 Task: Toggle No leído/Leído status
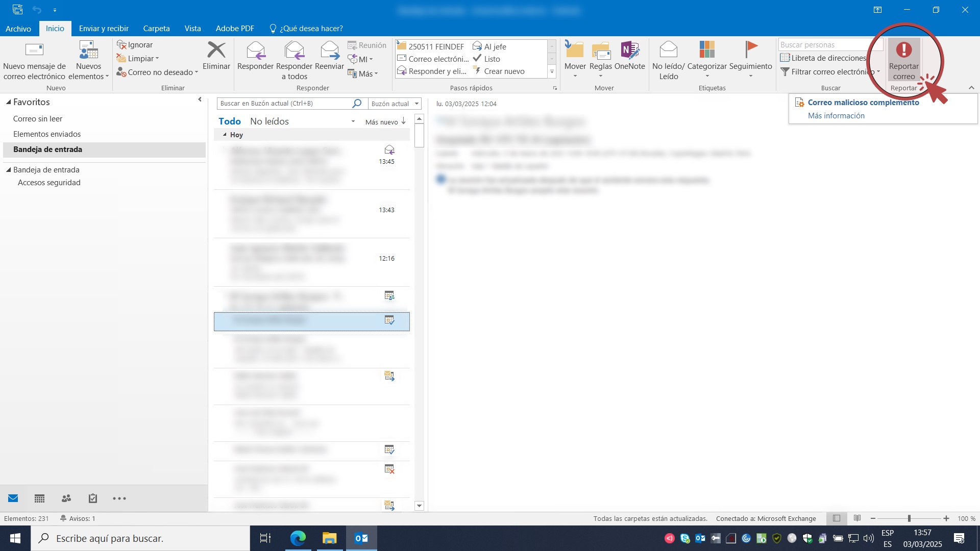pyautogui.click(x=668, y=50)
